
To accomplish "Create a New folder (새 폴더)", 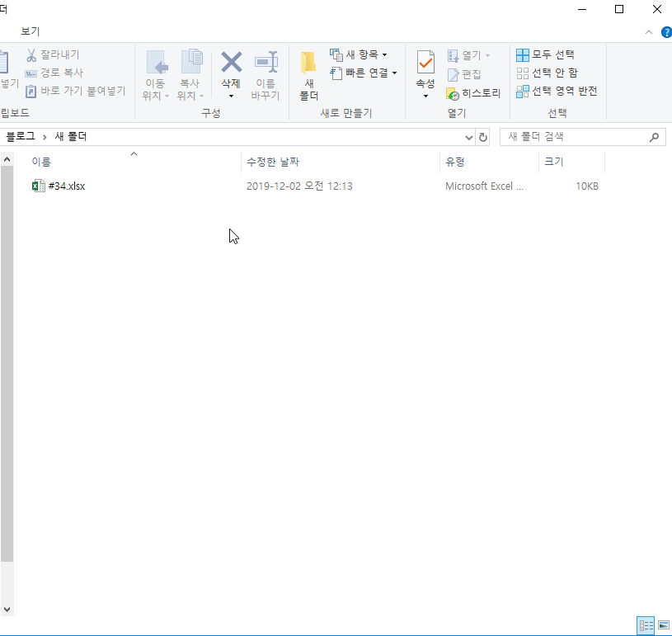I will (x=308, y=76).
